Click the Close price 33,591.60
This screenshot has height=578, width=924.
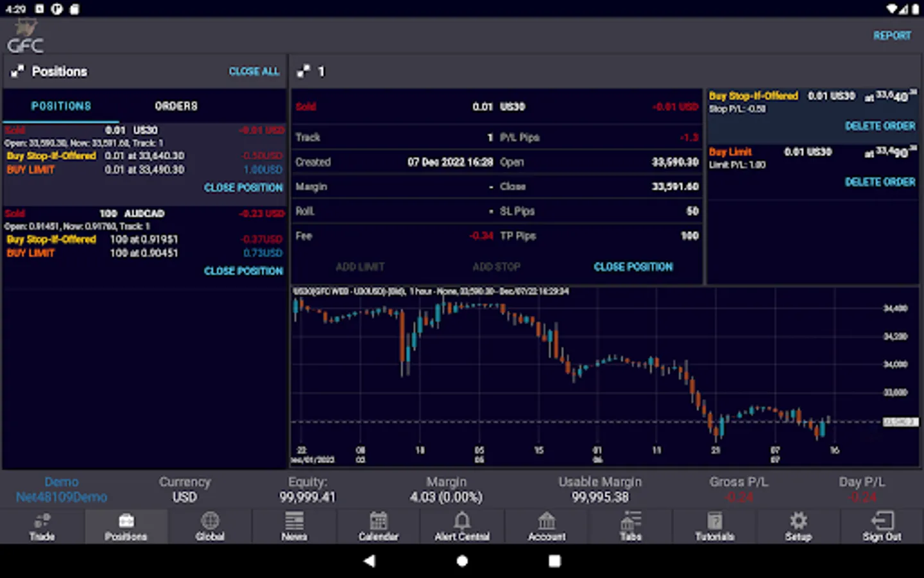(675, 186)
